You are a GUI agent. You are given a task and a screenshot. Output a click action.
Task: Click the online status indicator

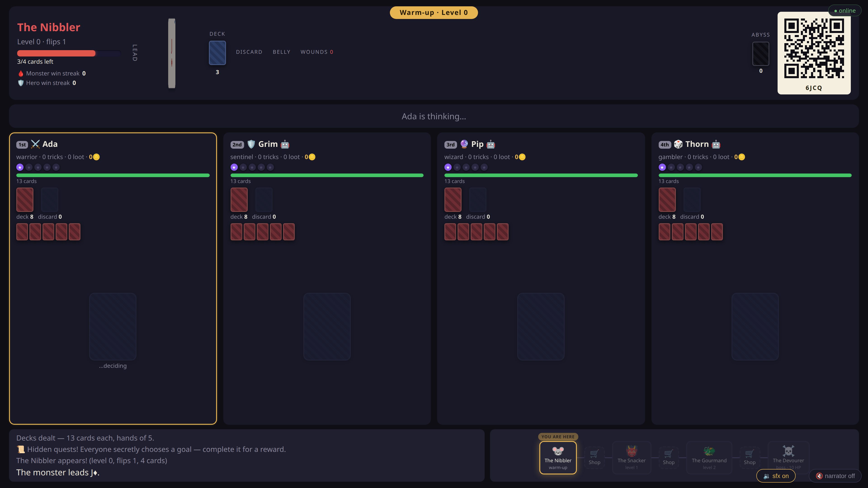point(845,10)
